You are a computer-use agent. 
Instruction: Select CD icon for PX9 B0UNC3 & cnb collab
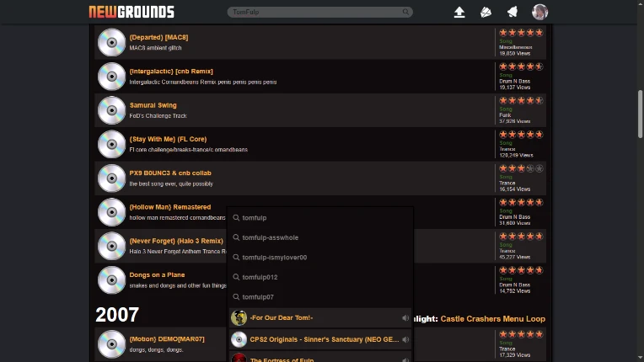coord(111,178)
